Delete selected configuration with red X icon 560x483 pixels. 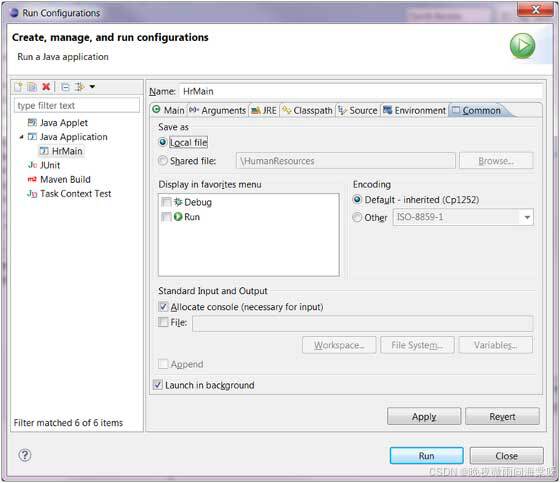(x=46, y=87)
